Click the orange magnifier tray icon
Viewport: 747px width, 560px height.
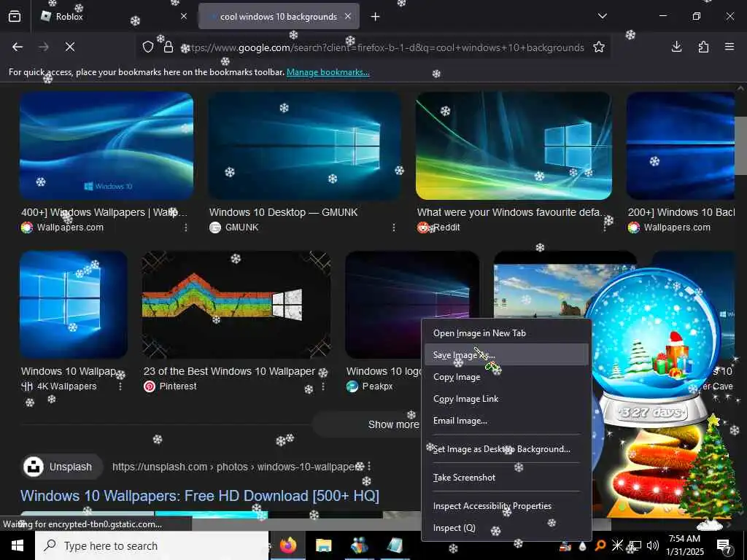[x=600, y=545]
